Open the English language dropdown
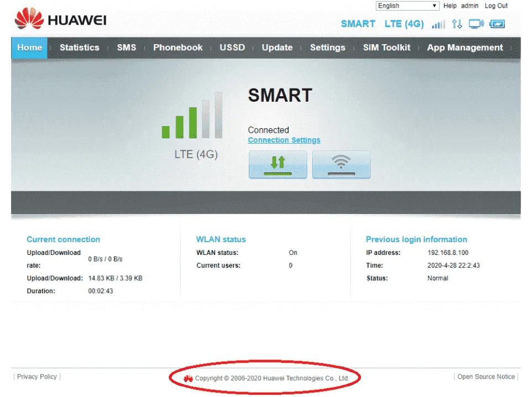Image resolution: width=532 pixels, height=397 pixels. coord(407,6)
